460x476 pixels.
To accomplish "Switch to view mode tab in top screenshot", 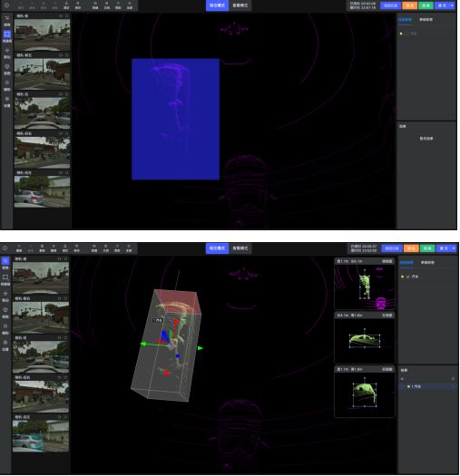I will pos(240,5).
